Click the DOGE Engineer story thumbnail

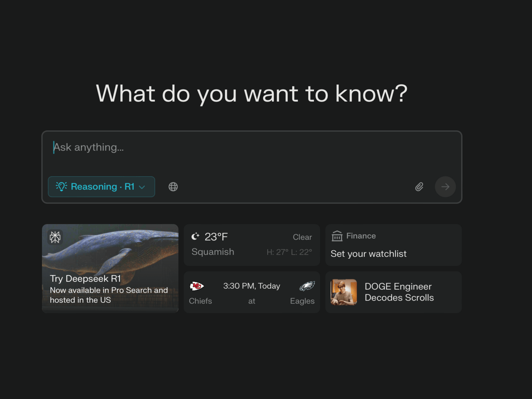(x=344, y=292)
